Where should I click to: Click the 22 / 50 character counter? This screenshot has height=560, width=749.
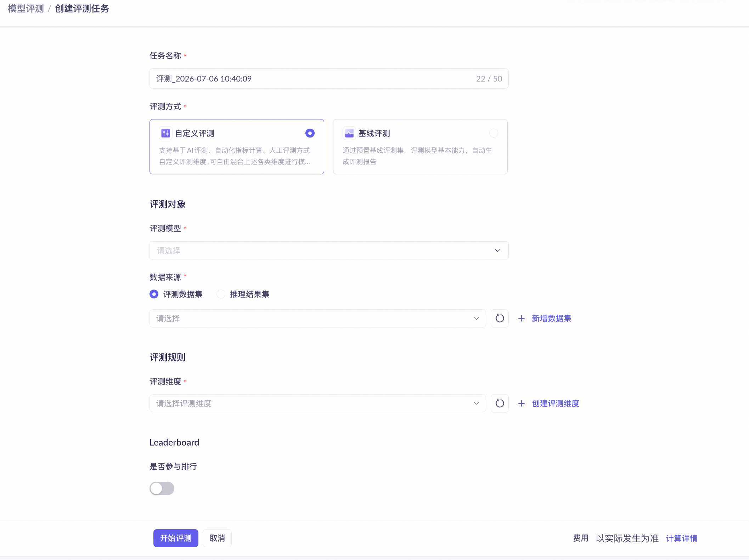[x=489, y=79]
